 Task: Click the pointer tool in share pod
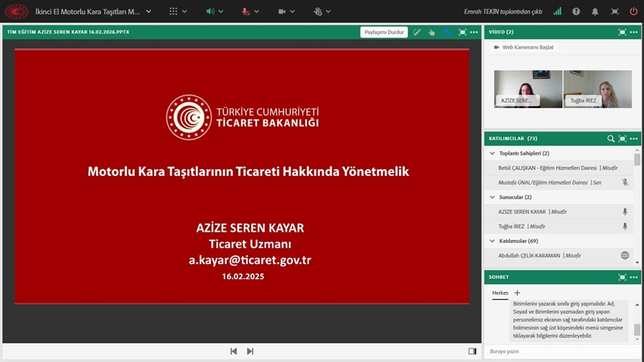432,32
